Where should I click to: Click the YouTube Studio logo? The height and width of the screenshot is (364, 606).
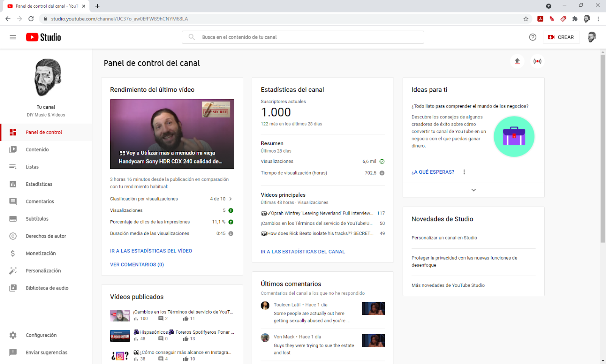click(x=44, y=37)
